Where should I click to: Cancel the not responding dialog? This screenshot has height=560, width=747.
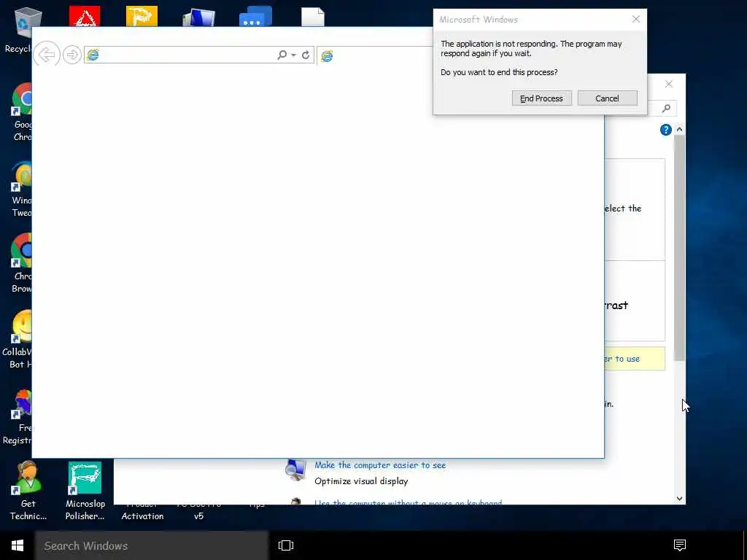pos(608,98)
